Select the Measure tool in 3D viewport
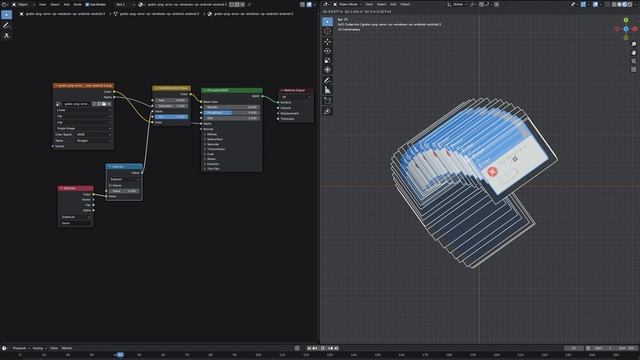The width and height of the screenshot is (640, 360). [327, 90]
